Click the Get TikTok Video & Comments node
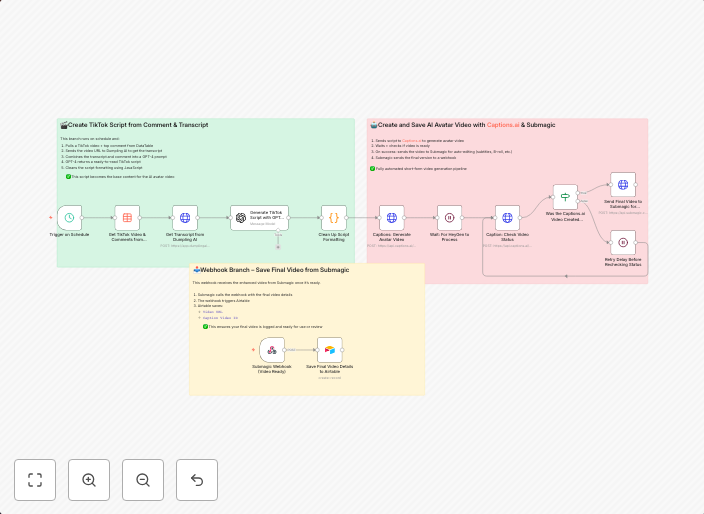704x514 pixels. click(126, 217)
